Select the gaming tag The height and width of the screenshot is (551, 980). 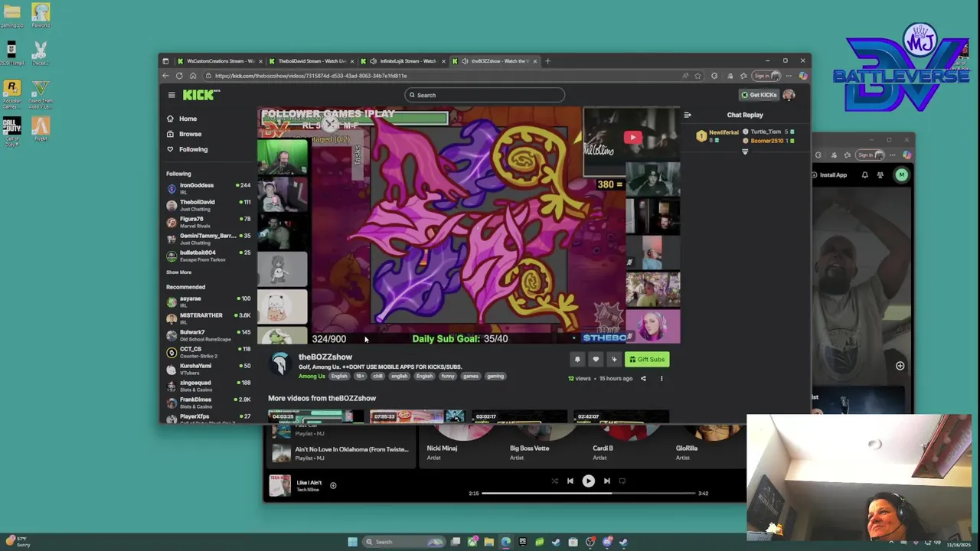495,376
